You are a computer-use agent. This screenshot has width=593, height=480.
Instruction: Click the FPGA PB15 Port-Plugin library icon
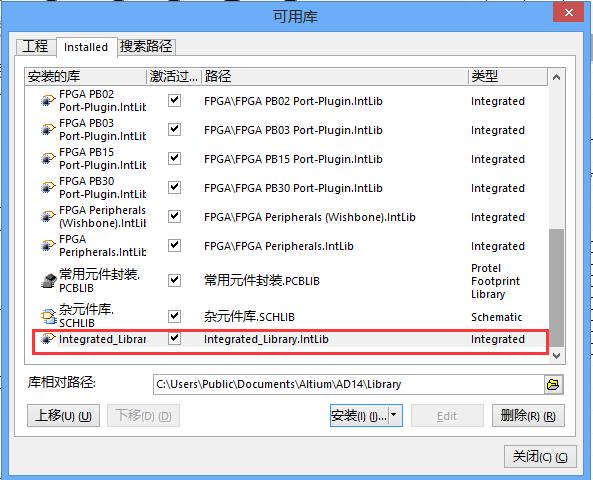[48, 158]
